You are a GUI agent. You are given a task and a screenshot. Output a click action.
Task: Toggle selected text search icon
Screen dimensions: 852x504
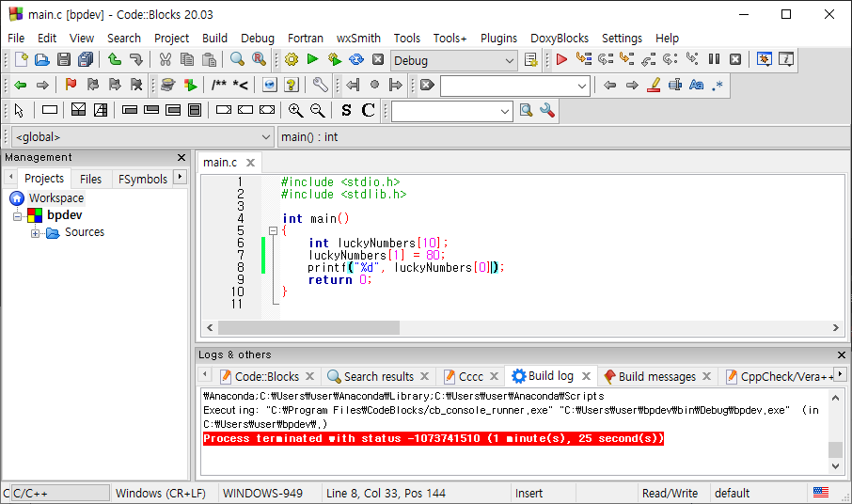[675, 85]
